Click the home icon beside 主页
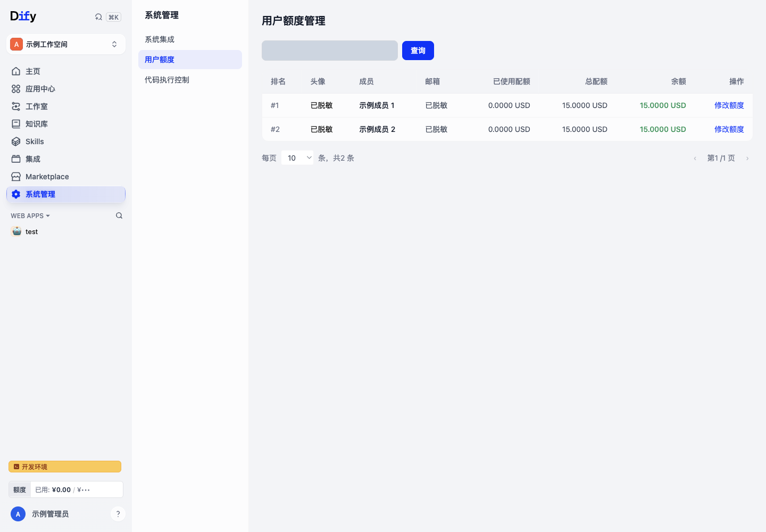The height and width of the screenshot is (532, 766). point(16,71)
